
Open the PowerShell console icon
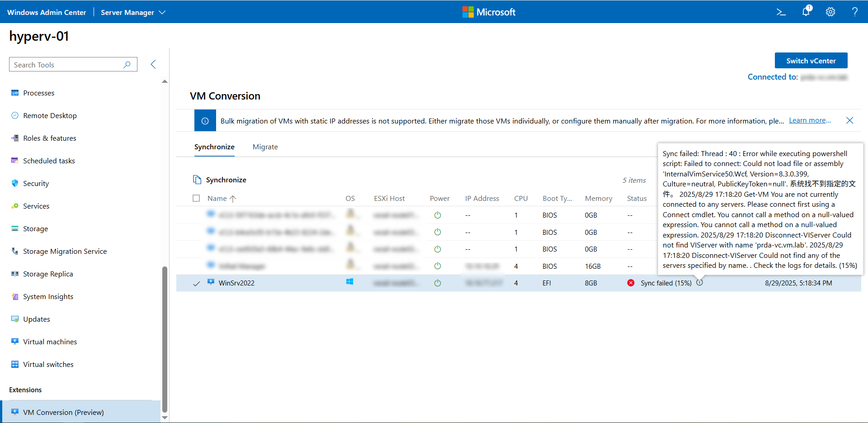point(781,12)
